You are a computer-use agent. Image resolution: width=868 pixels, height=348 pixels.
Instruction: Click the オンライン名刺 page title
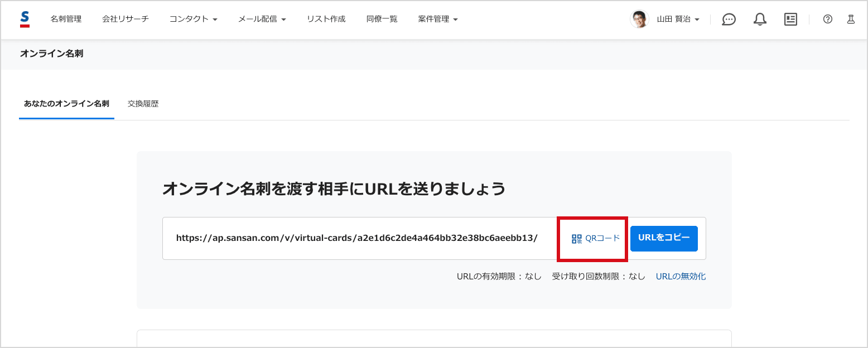(x=52, y=54)
